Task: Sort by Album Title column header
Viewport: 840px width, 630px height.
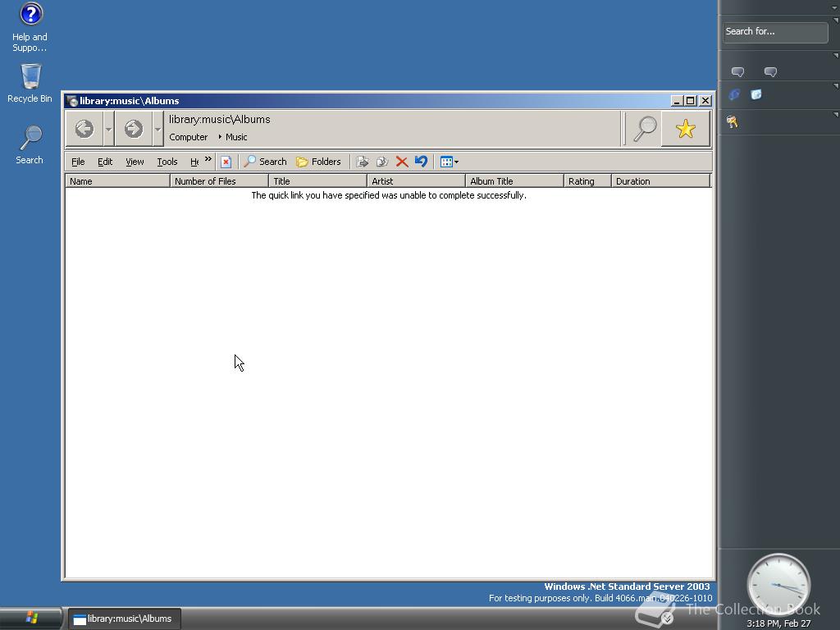Action: coord(515,181)
